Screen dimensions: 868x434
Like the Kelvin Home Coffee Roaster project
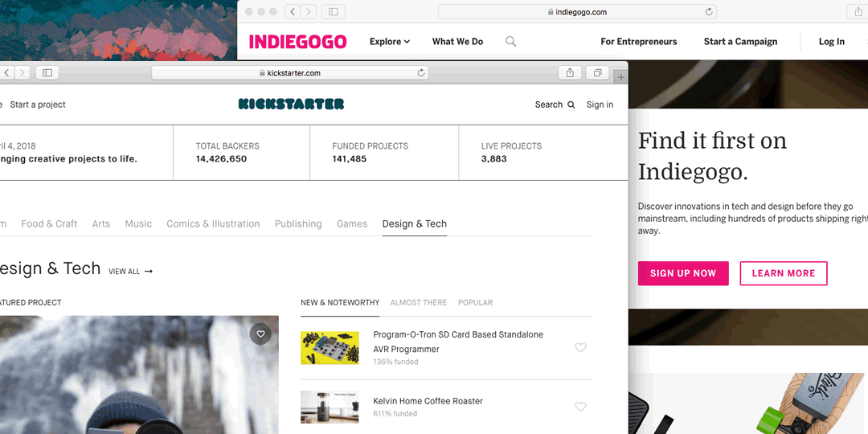pos(580,407)
